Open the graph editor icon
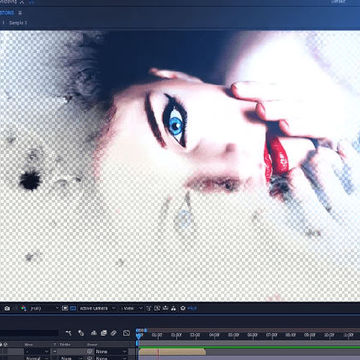The width and height of the screenshot is (360, 360). point(126,333)
